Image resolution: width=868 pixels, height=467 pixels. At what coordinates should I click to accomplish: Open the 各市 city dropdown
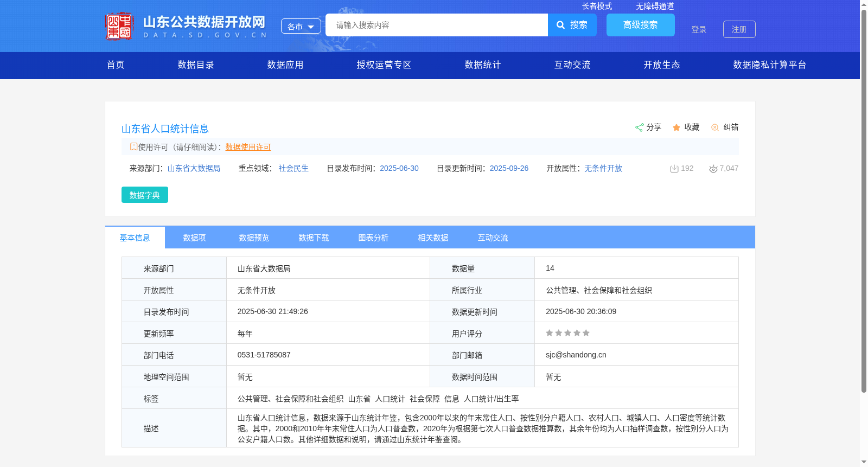click(301, 26)
